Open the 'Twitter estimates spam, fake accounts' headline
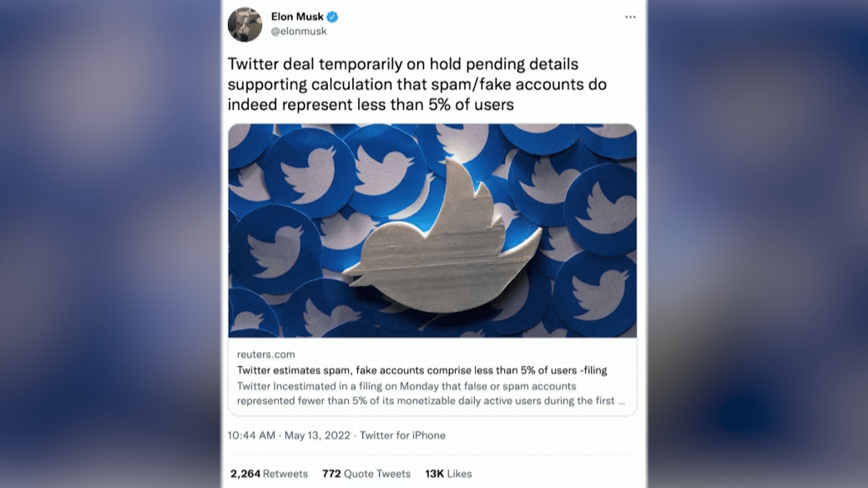 421,370
